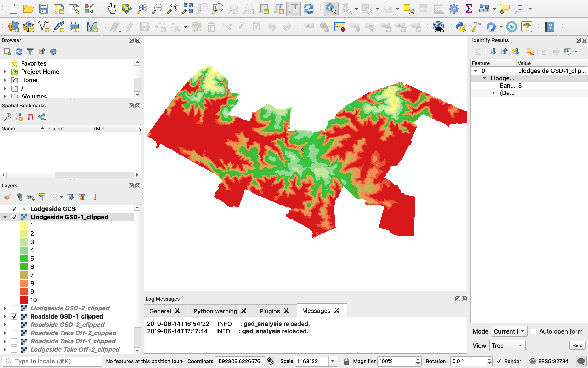Open the Processing Toolbox gear icon
This screenshot has height=368, width=588.
tap(454, 9)
